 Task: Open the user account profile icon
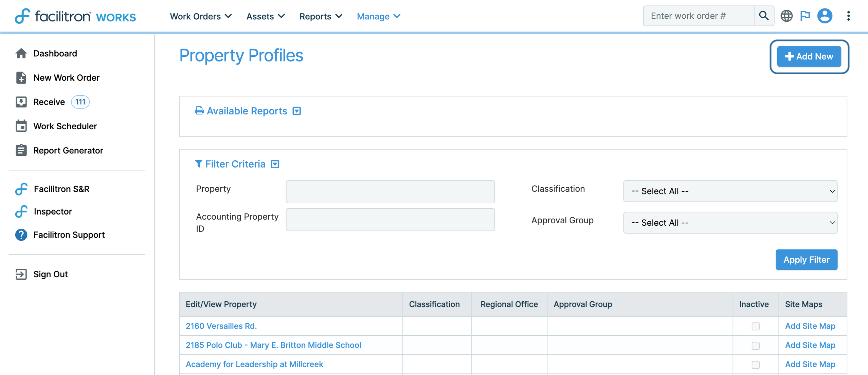coord(825,16)
